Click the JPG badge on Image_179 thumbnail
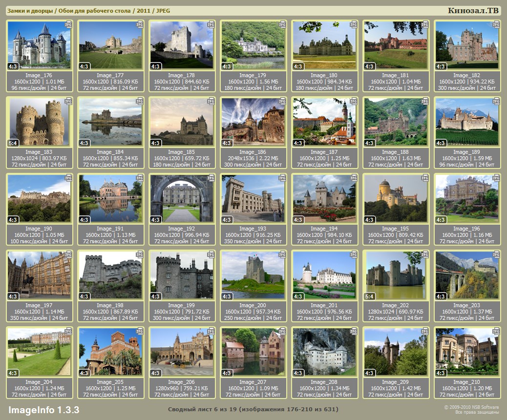 pos(282,24)
